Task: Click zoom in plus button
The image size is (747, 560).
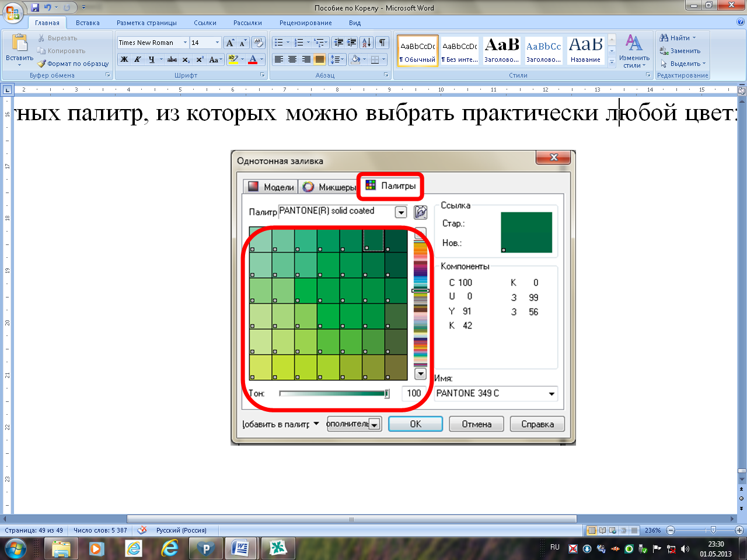Action: click(739, 530)
